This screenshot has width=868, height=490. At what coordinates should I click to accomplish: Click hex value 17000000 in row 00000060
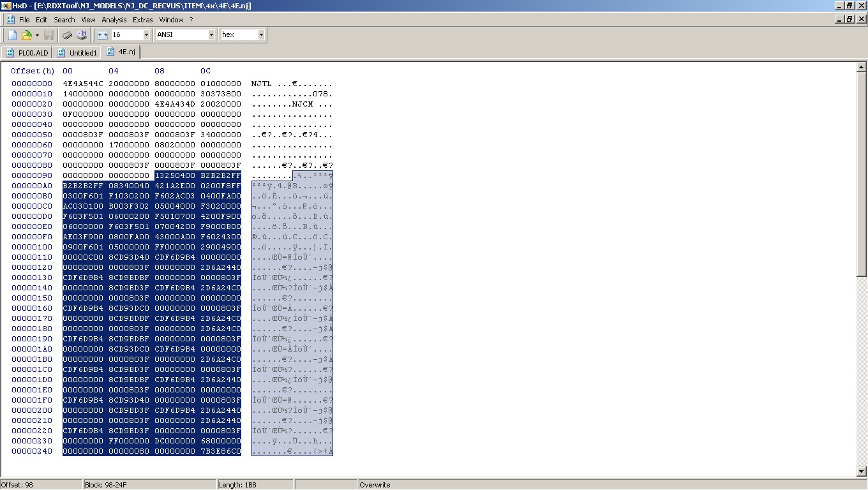tap(129, 145)
